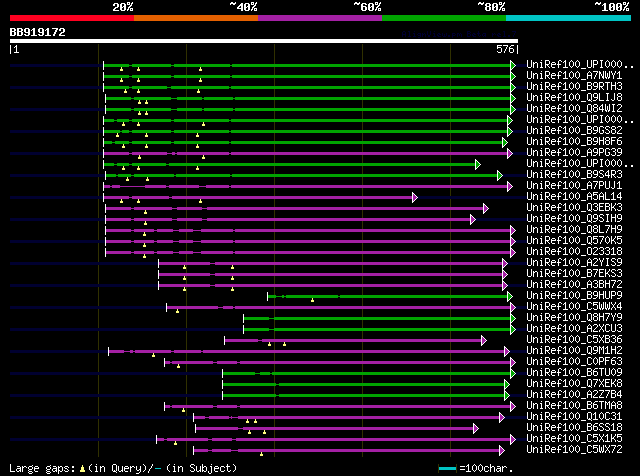Select the purple arrowhead of the A9PG39 alignment

point(510,153)
